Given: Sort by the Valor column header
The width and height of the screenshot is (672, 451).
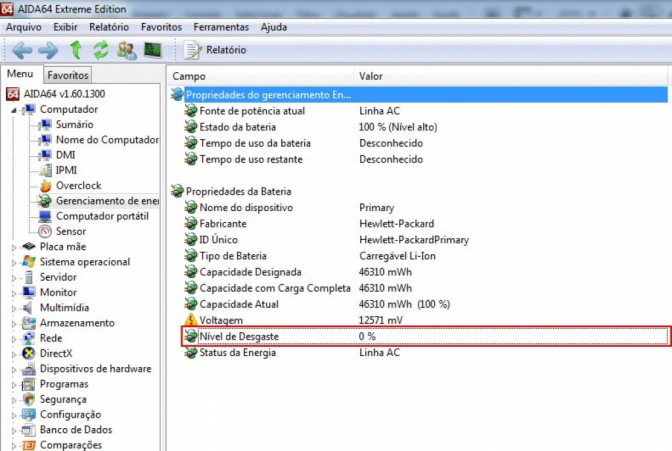Looking at the screenshot, I should point(510,76).
